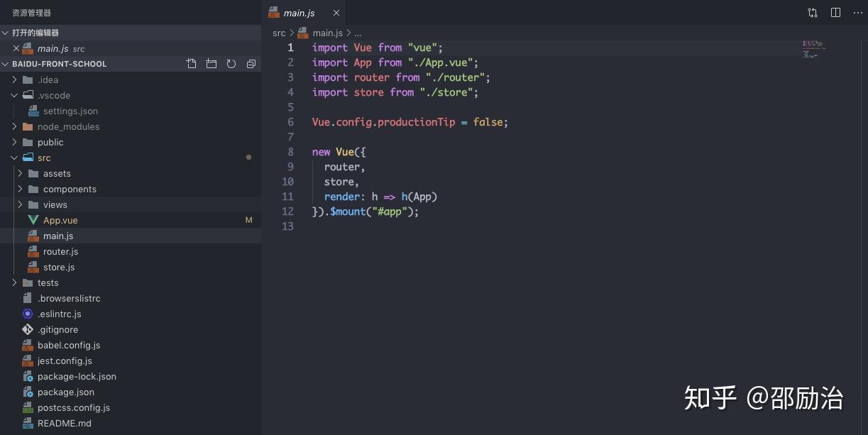Open the compare changes icon in editor toolbar
The image size is (868, 435).
813,13
